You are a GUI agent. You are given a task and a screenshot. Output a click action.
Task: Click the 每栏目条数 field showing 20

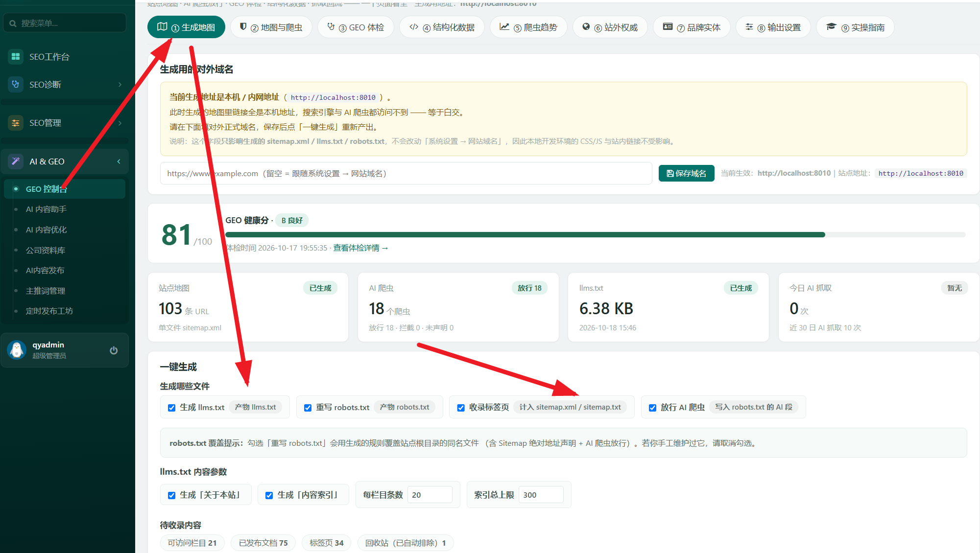click(x=430, y=495)
